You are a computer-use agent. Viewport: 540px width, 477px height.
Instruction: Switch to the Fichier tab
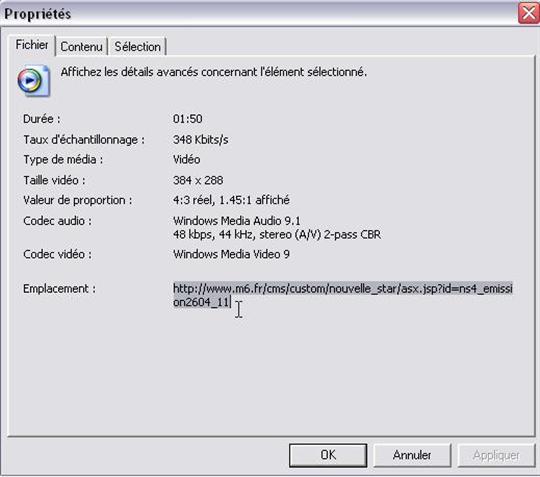coord(32,45)
